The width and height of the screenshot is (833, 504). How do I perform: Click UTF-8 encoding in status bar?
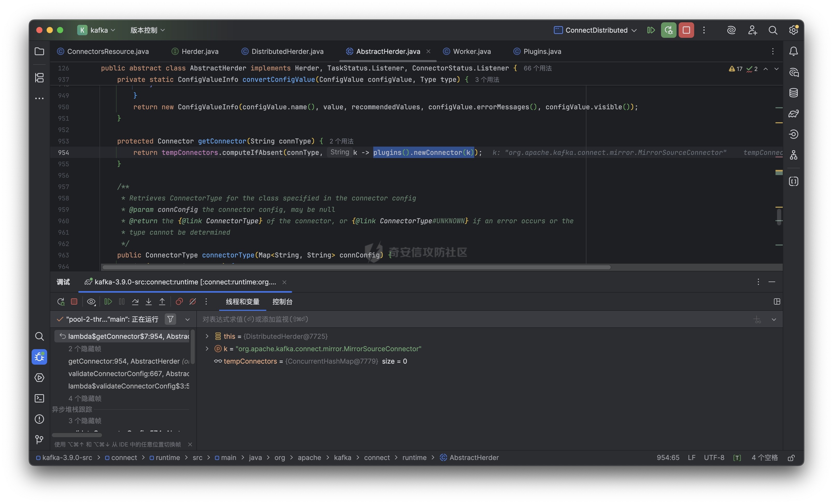tap(714, 458)
